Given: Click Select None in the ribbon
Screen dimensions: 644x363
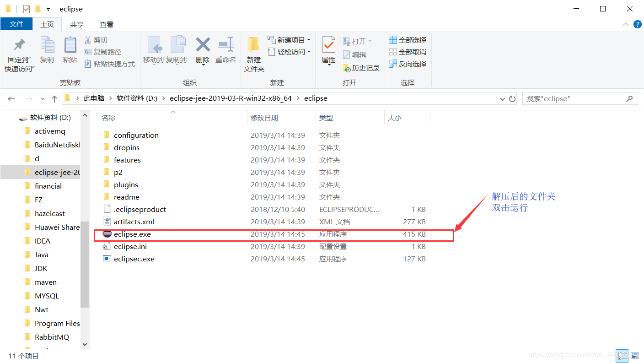Looking at the screenshot, I should [408, 52].
